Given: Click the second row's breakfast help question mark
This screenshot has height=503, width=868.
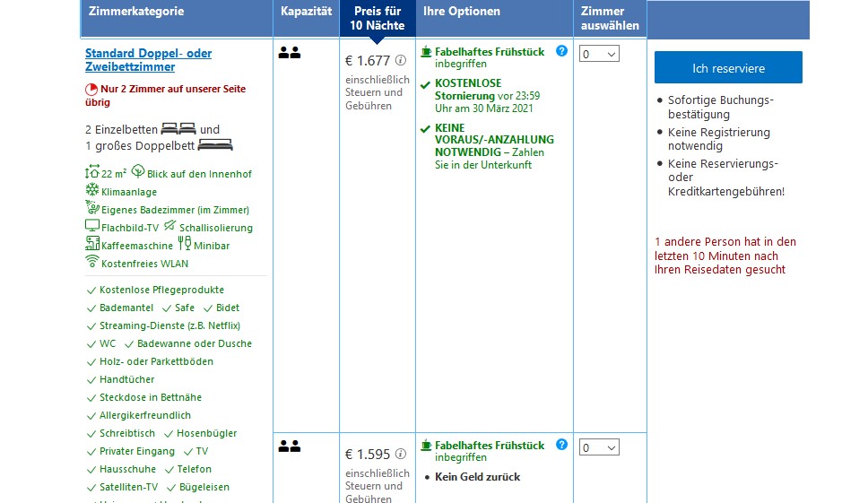Looking at the screenshot, I should point(561,444).
